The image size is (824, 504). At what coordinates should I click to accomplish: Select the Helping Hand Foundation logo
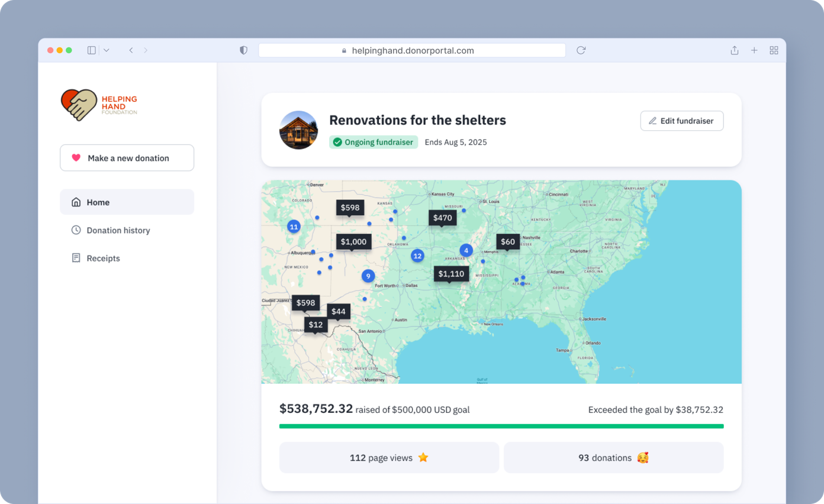98,105
